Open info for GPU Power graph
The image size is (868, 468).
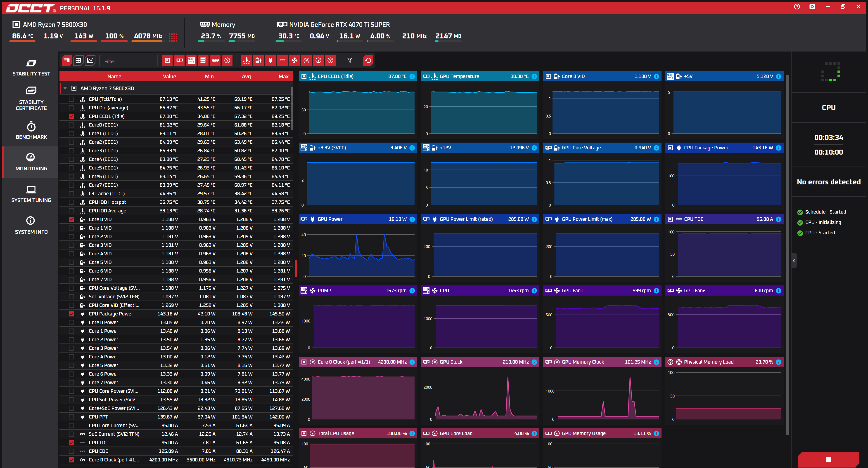click(x=412, y=219)
